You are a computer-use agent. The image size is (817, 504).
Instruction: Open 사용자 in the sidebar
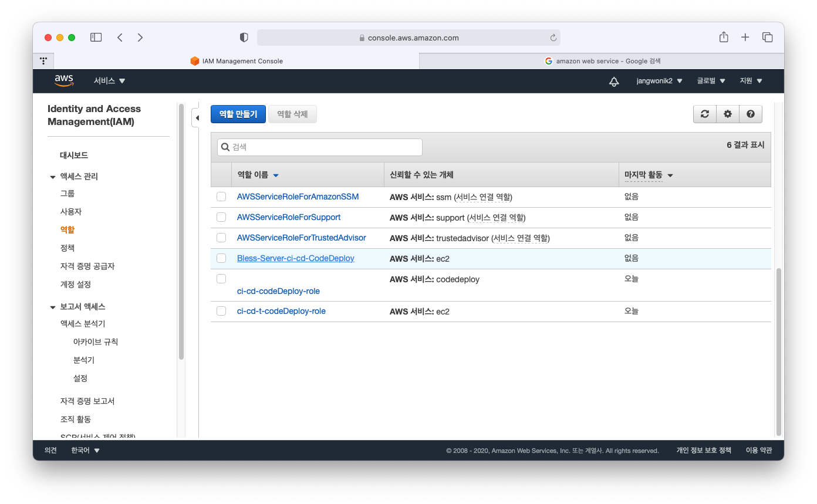(71, 212)
